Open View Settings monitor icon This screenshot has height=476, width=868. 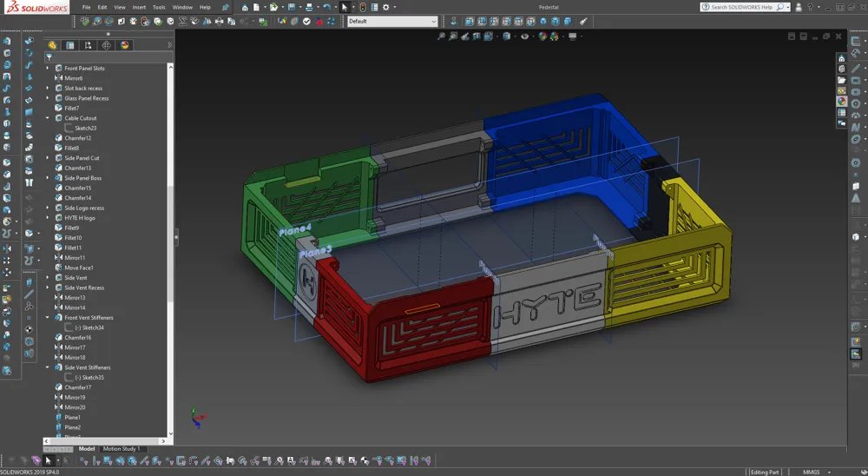point(572,36)
